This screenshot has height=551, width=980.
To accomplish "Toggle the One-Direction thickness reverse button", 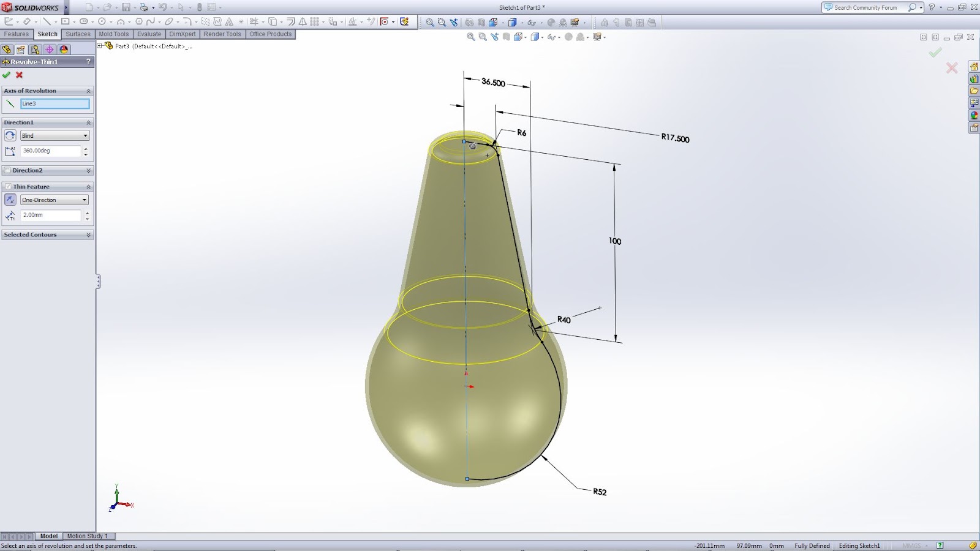I will [10, 200].
